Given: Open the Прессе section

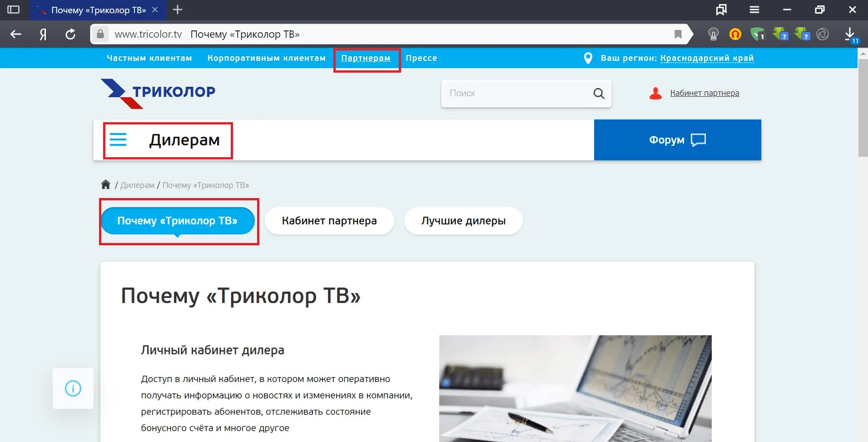Looking at the screenshot, I should [422, 58].
